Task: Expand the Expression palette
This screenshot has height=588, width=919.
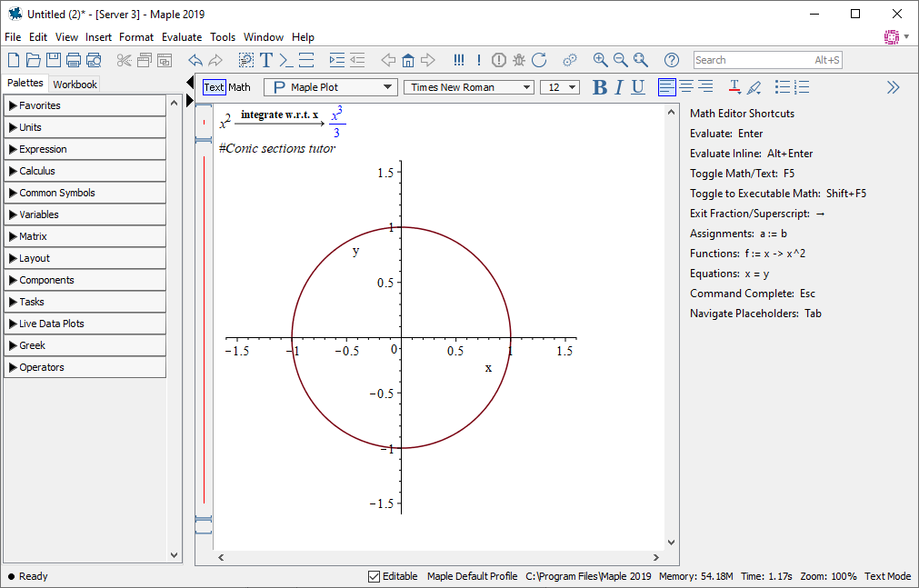Action: [85, 149]
